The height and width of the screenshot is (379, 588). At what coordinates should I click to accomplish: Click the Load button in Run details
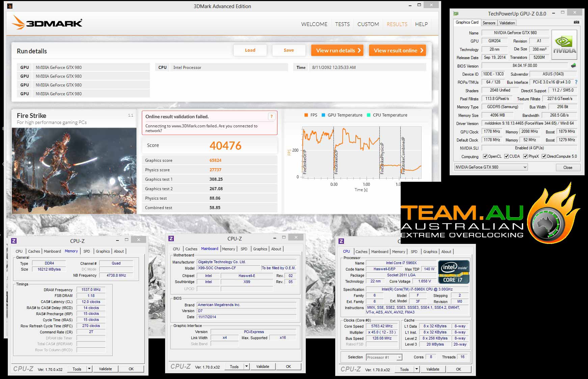click(250, 50)
